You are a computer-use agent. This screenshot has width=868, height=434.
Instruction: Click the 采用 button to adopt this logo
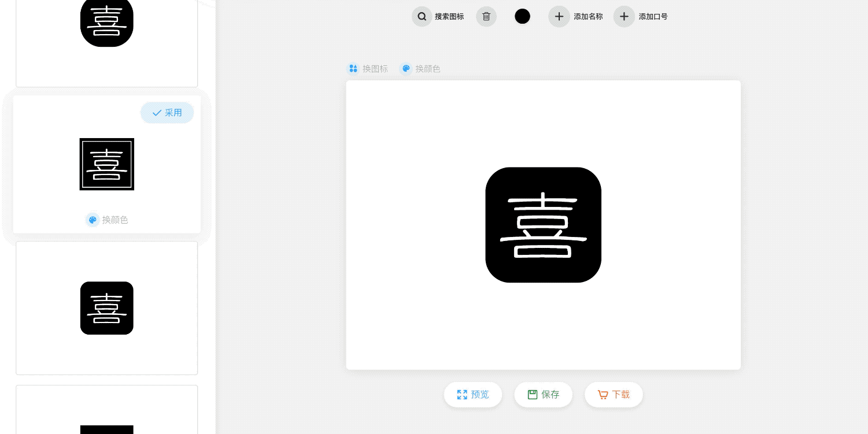click(x=167, y=113)
